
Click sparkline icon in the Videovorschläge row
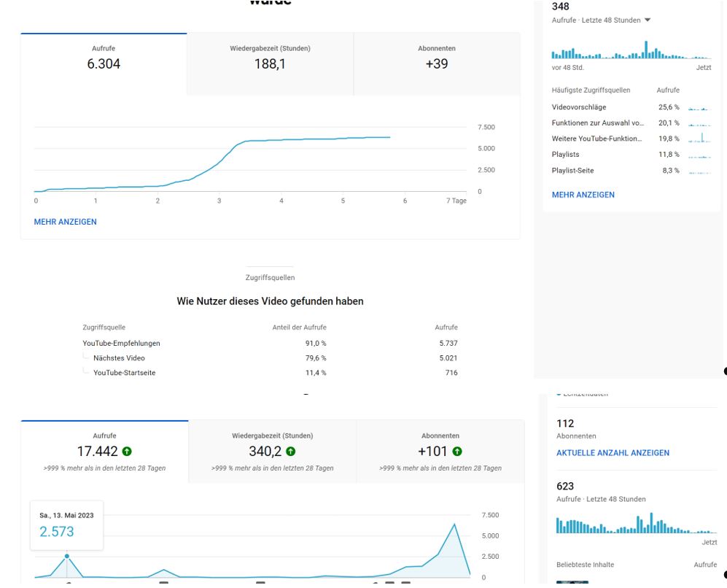699,107
